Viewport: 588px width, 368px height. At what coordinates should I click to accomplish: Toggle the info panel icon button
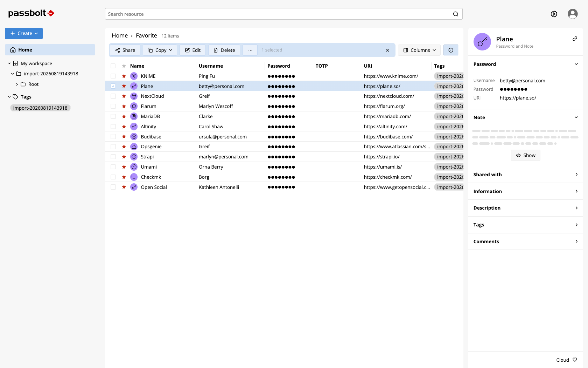(451, 50)
